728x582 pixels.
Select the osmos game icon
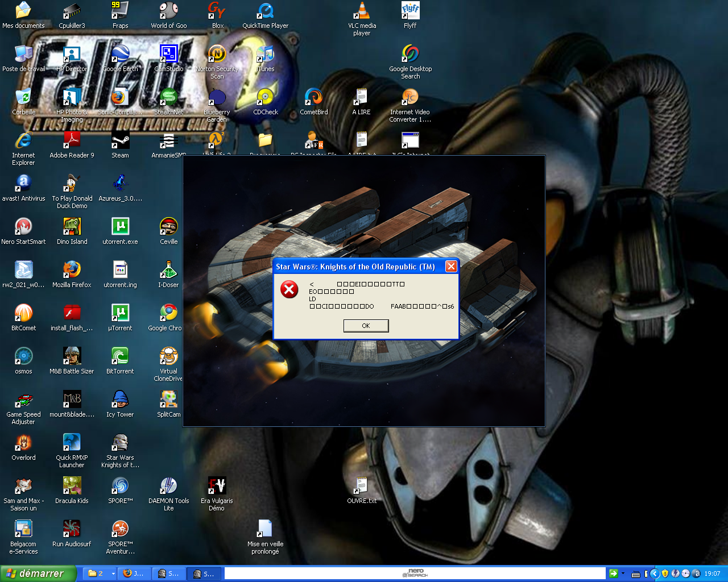click(x=23, y=361)
